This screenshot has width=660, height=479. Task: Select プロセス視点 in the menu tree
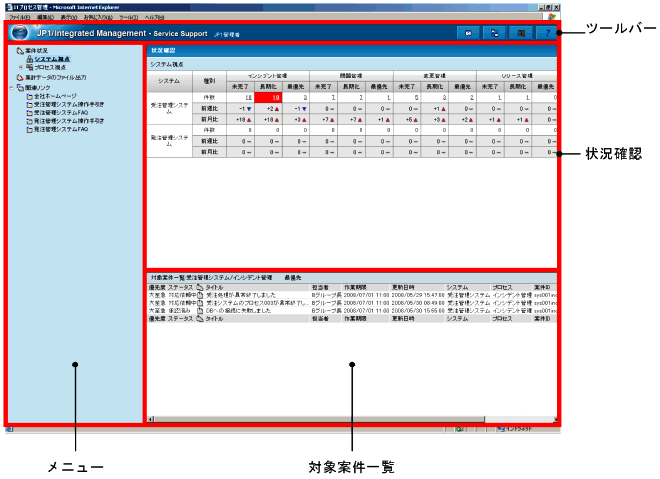click(50, 67)
